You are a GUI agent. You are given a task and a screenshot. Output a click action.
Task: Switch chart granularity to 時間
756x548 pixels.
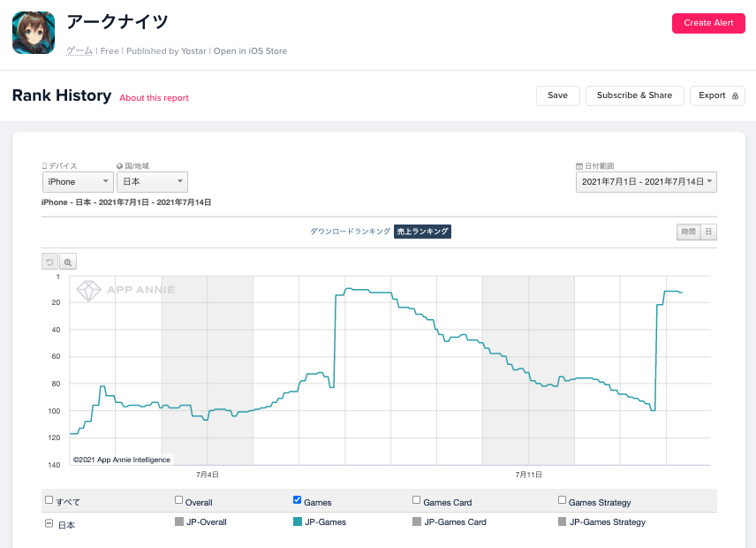(689, 232)
